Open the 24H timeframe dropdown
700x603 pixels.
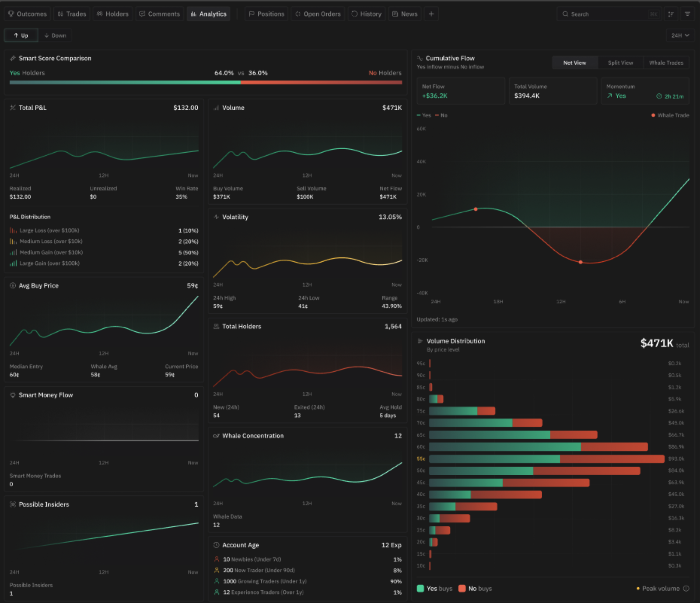click(680, 35)
